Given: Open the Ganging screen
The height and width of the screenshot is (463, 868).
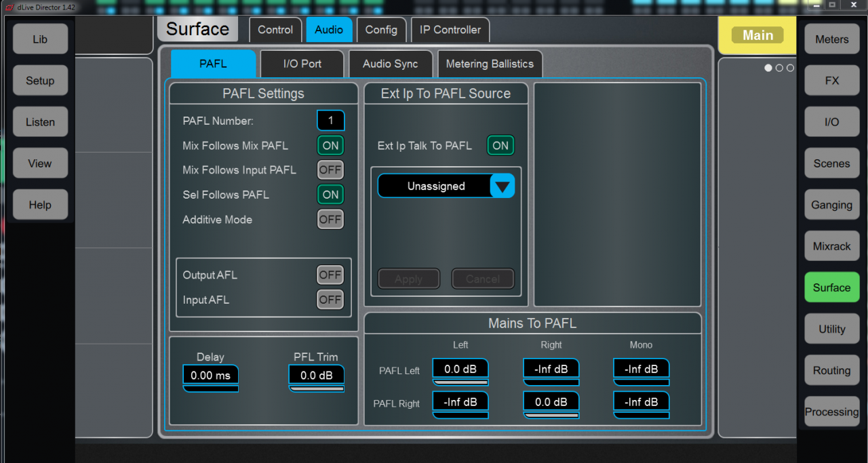Looking at the screenshot, I should click(832, 205).
